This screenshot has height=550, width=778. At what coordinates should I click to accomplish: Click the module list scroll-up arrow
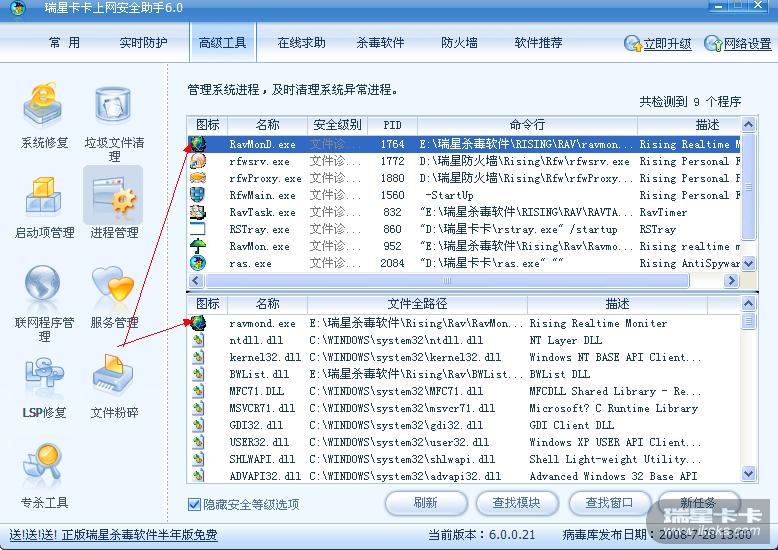748,303
